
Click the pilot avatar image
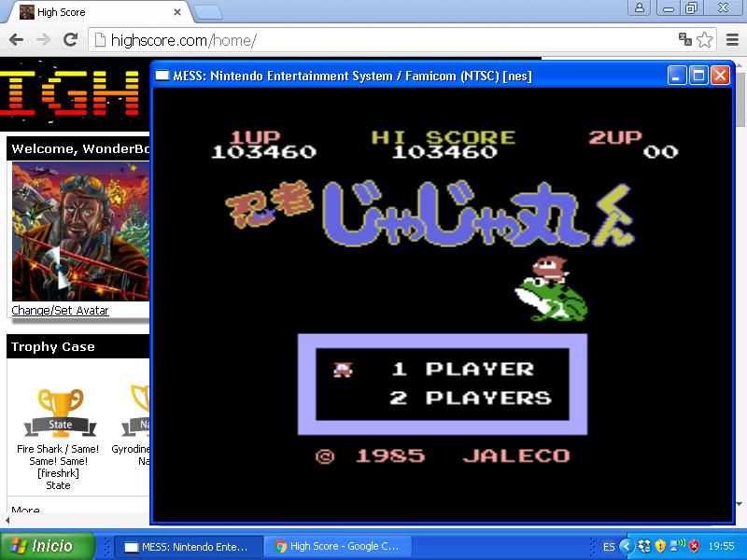click(80, 231)
